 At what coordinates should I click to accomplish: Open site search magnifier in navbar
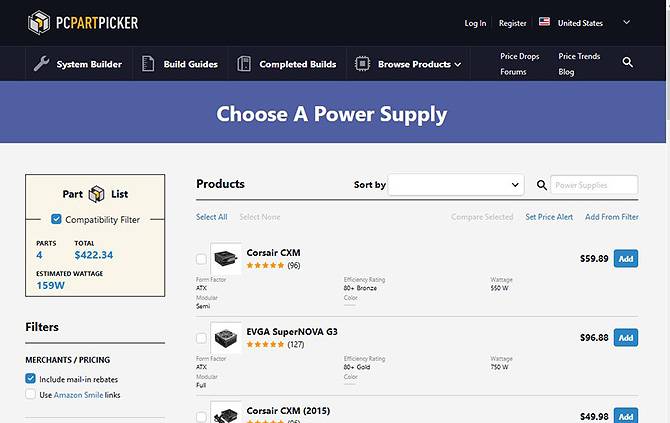pyautogui.click(x=627, y=62)
